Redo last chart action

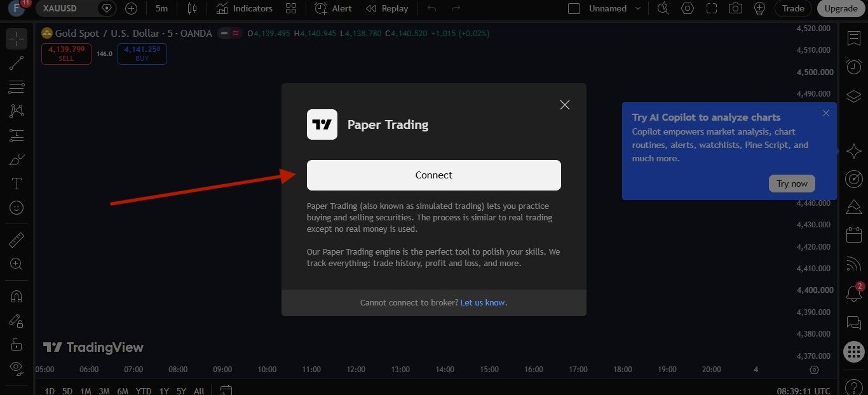pyautogui.click(x=456, y=8)
